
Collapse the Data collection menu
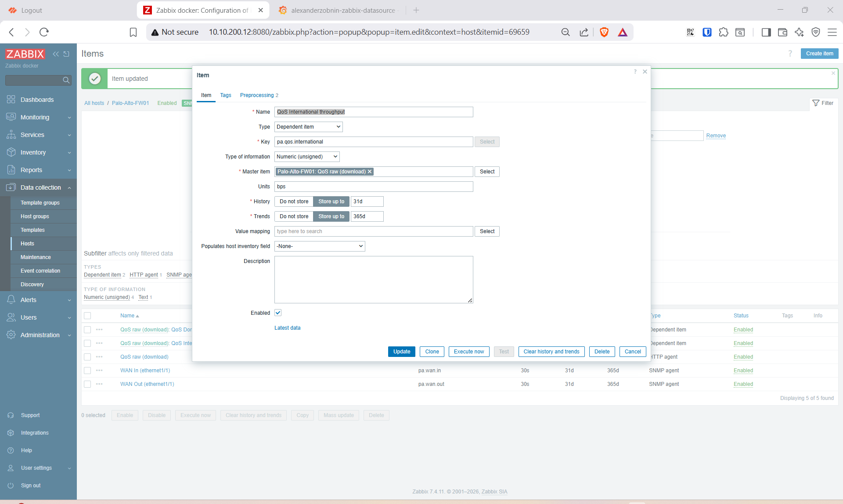pyautogui.click(x=38, y=187)
